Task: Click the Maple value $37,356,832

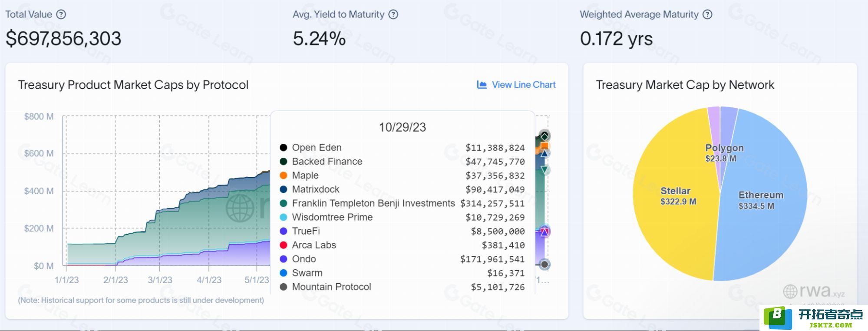Action: [x=495, y=175]
